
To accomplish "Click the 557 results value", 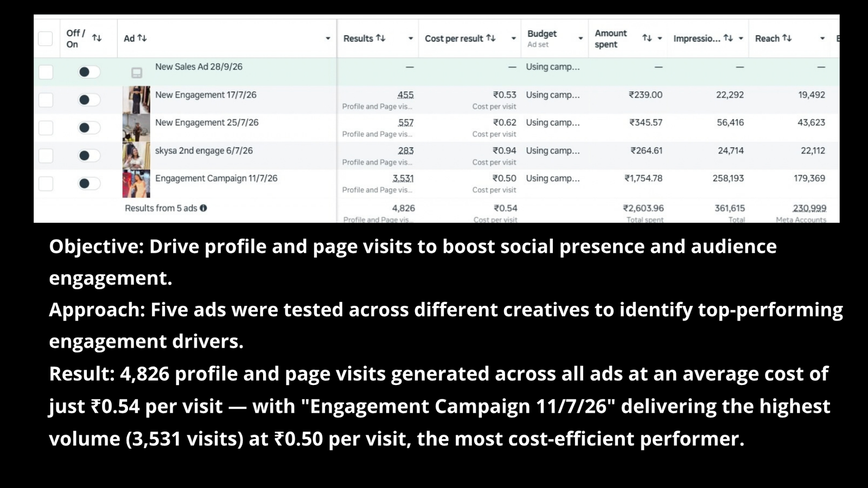I will (x=406, y=123).
